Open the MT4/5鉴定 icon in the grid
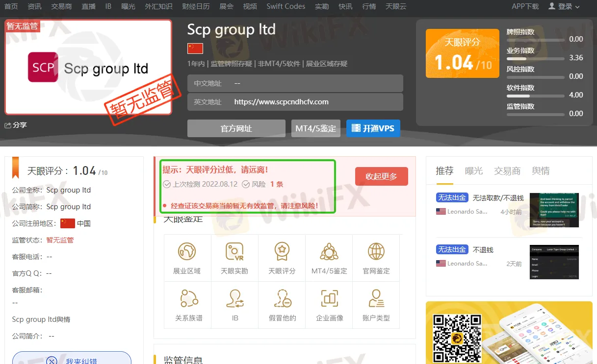Screen dimensions: 597x364 (329, 252)
